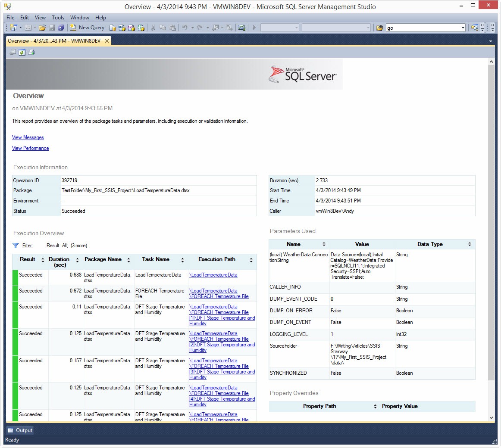The width and height of the screenshot is (501, 448).
Task: Open the Navigate Backward dropdown arrow
Action: 222,28
